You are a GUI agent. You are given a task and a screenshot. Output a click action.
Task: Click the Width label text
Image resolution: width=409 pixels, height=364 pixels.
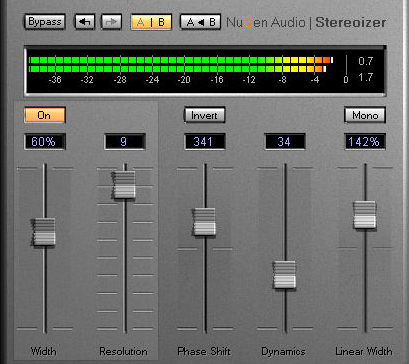(x=44, y=351)
